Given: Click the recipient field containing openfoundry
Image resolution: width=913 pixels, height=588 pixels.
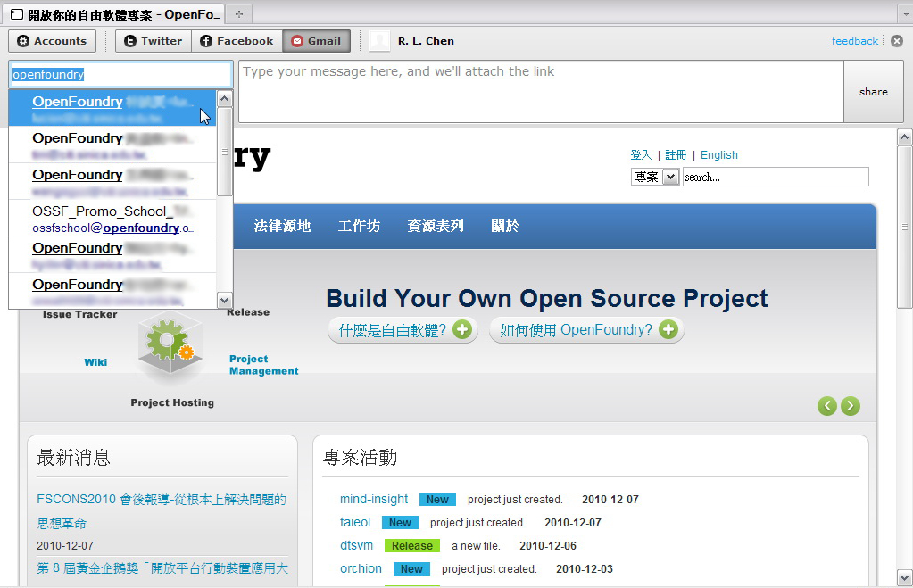Looking at the screenshot, I should pos(120,75).
